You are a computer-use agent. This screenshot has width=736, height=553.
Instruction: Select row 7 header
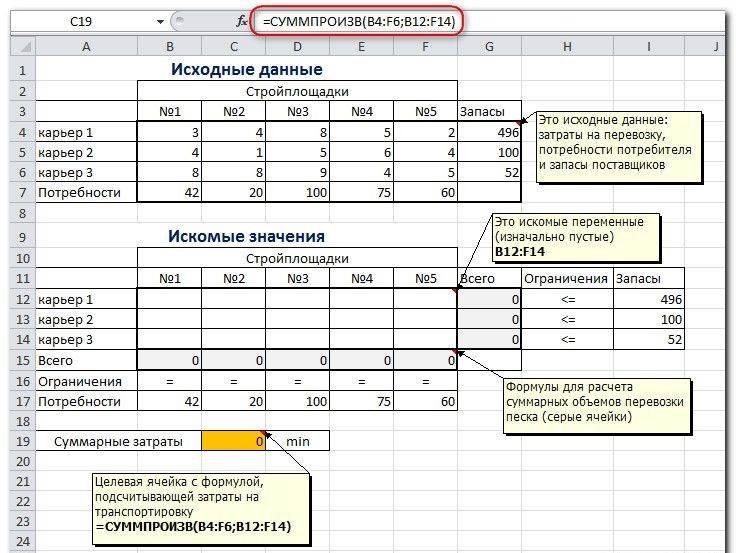click(23, 192)
